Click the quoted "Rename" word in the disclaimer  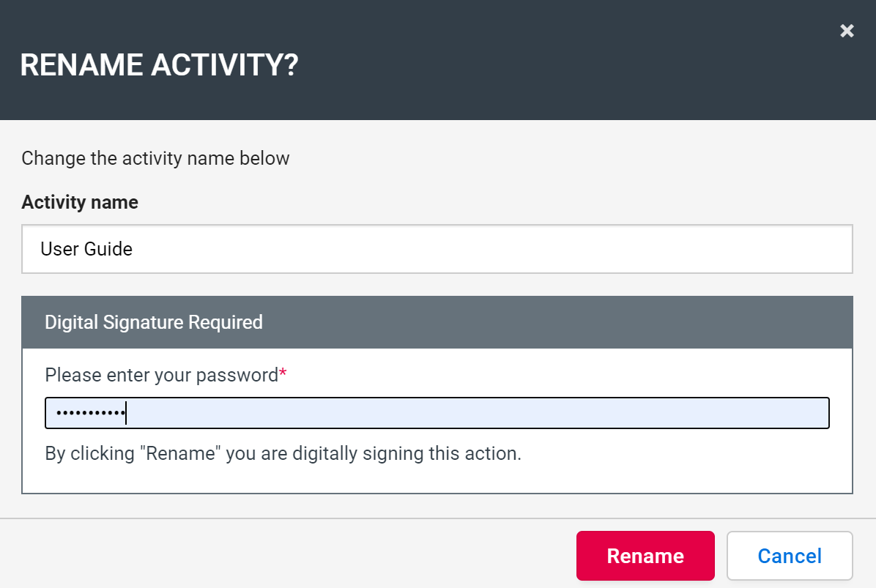(184, 453)
